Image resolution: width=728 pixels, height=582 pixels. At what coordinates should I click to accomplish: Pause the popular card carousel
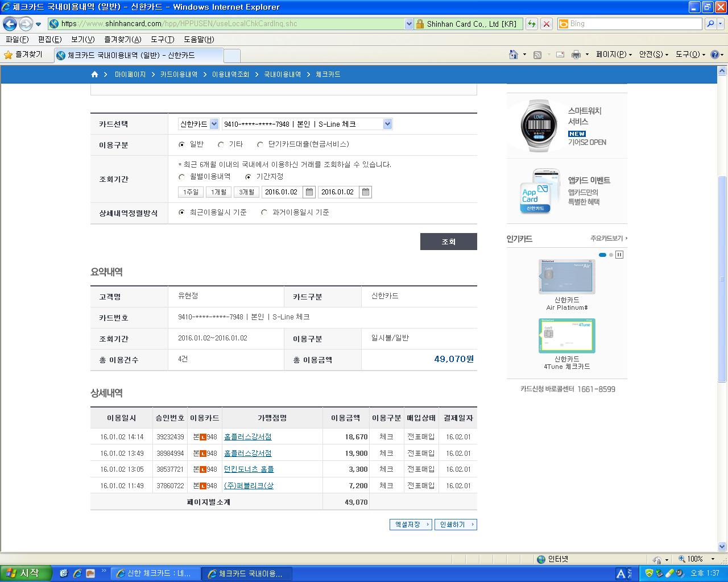[x=619, y=255]
